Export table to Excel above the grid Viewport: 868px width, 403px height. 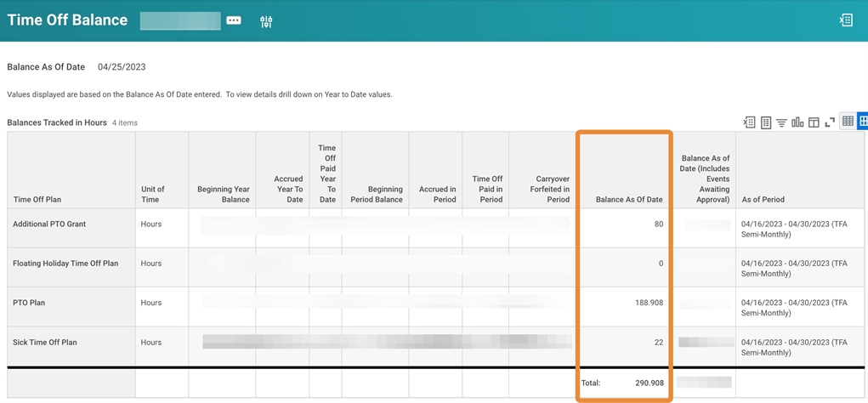coord(749,122)
